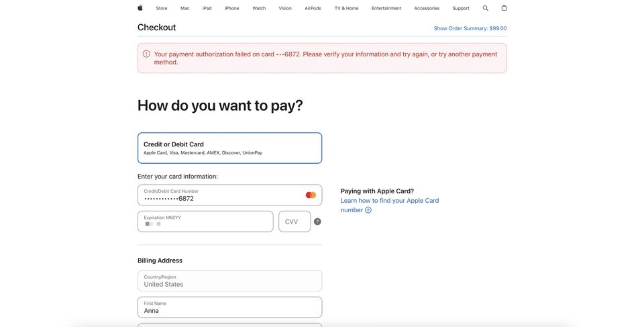The height and width of the screenshot is (327, 644).
Task: Click the Checkout page title
Action: point(156,28)
